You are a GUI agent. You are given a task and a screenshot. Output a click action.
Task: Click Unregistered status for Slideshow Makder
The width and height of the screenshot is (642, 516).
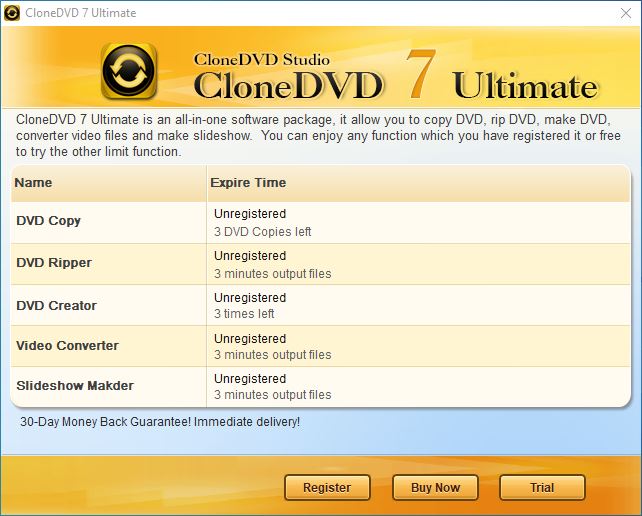[250, 379]
